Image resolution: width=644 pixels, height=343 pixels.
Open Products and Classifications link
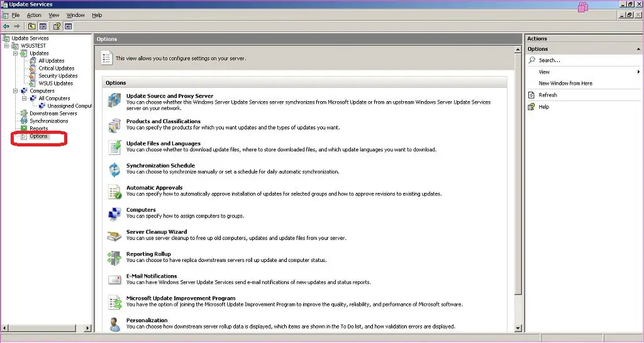164,121
